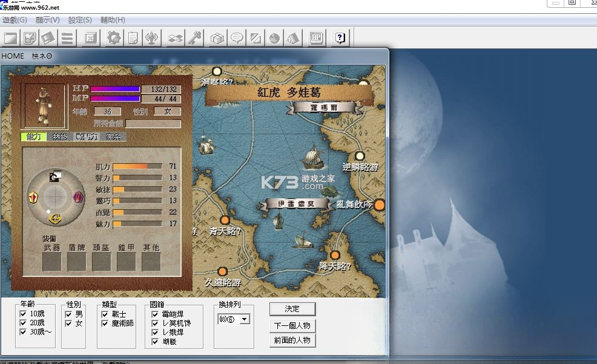597x364 pixels.
Task: Open the 顯示(V) menu
Action: click(x=48, y=20)
